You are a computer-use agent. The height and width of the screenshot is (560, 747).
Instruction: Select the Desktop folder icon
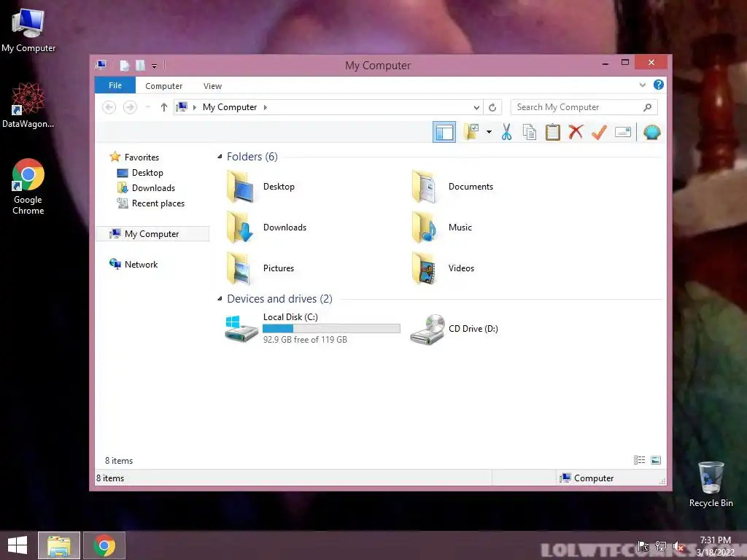(239, 187)
